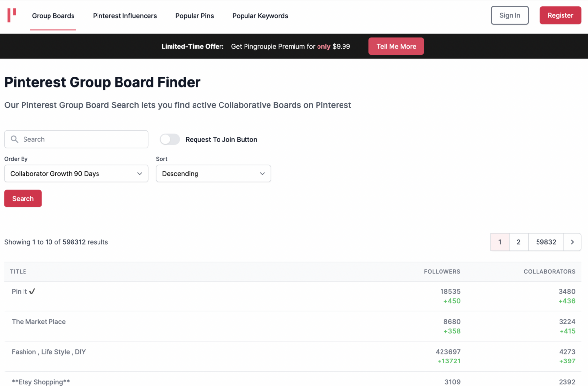The width and height of the screenshot is (588, 386).
Task: Open The Market Place board
Action: [39, 322]
